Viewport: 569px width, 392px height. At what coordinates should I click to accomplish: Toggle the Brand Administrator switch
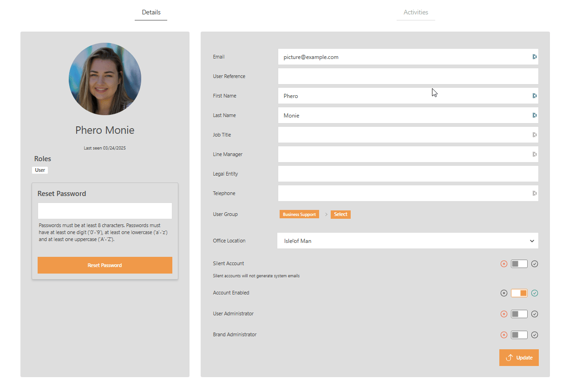(519, 334)
